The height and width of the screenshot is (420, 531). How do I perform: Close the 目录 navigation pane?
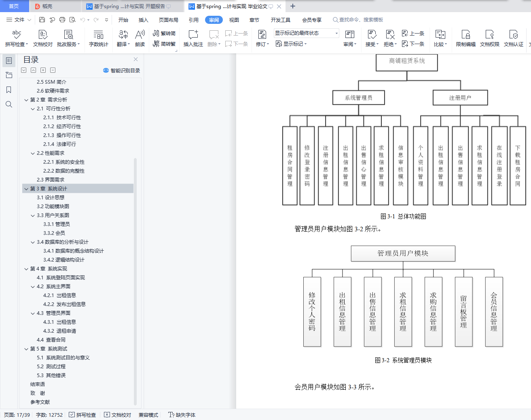click(x=136, y=59)
